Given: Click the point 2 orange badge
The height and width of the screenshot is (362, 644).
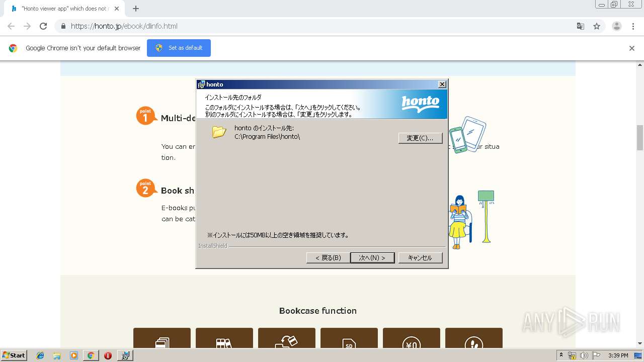Looking at the screenshot, I should pos(146,188).
